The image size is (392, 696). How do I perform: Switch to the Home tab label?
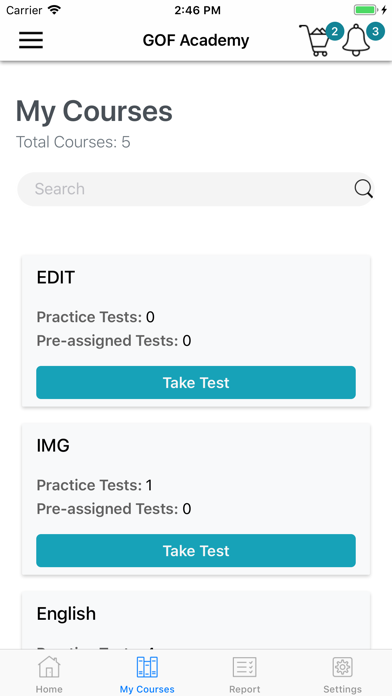pyautogui.click(x=49, y=689)
